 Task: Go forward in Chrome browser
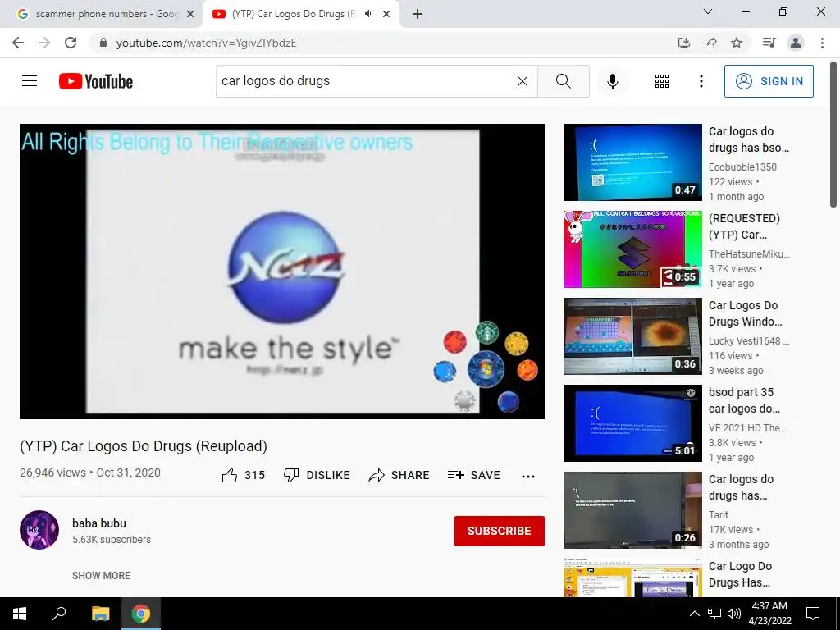[44, 43]
